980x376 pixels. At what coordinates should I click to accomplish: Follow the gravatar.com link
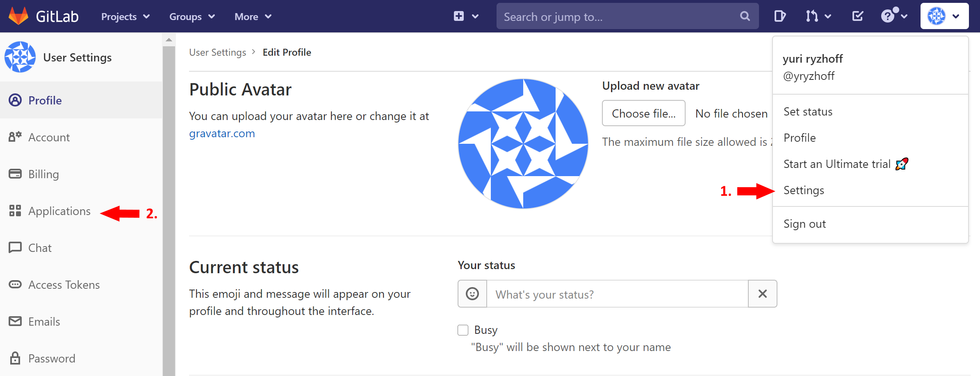click(222, 134)
